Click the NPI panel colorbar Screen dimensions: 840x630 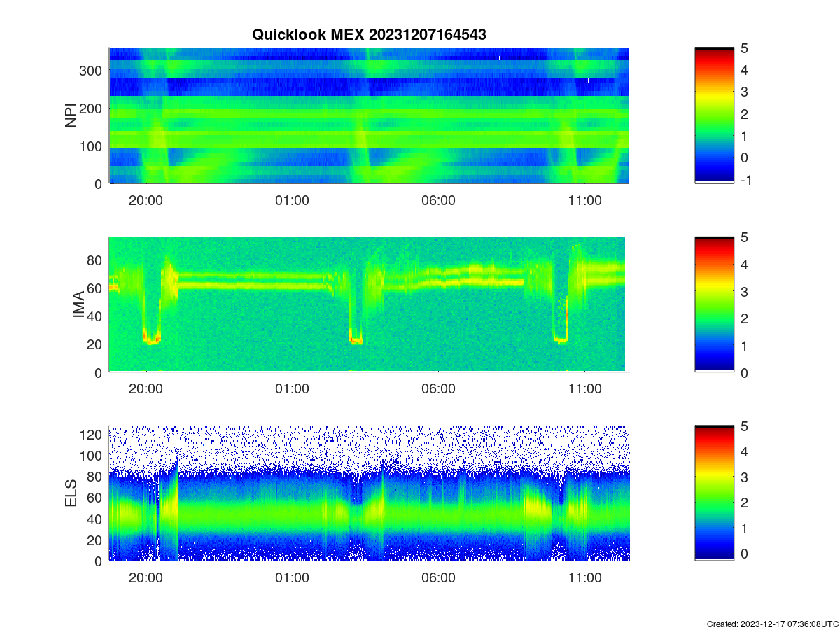714,115
